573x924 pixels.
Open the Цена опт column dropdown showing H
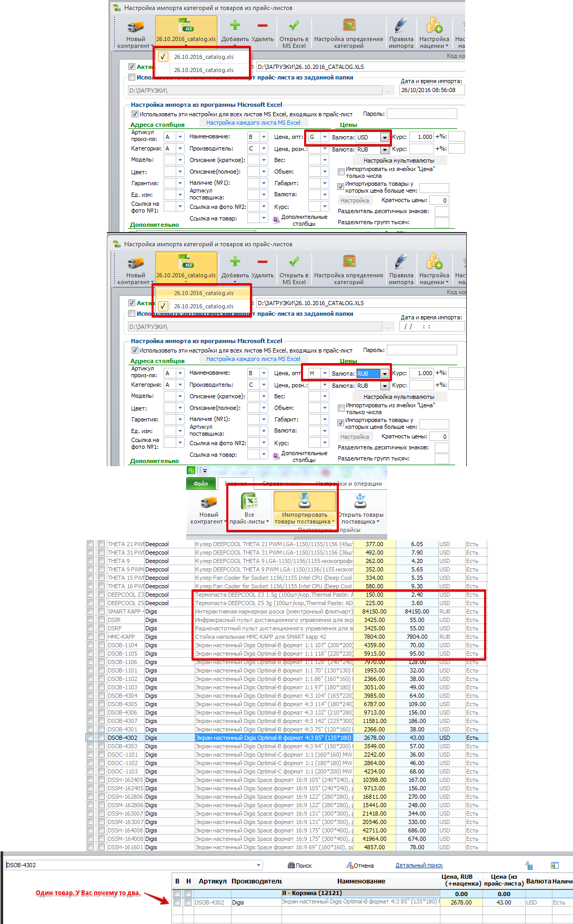pyautogui.click(x=325, y=373)
